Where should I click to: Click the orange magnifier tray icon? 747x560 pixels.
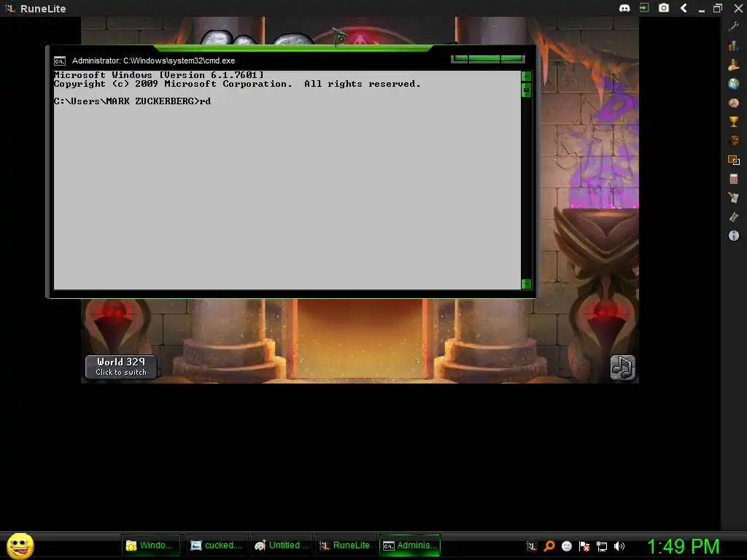549,546
